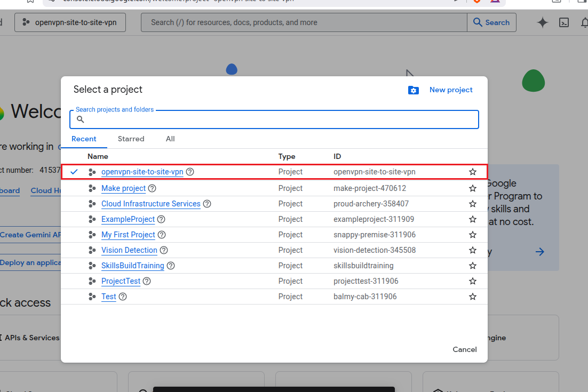
Task: Switch to the All tab
Action: 170,139
